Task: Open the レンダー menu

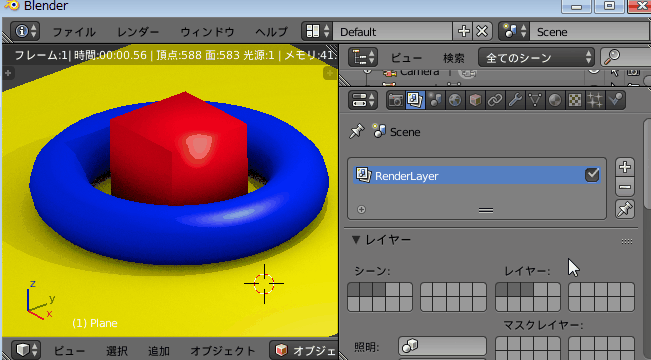Action: 138,32
